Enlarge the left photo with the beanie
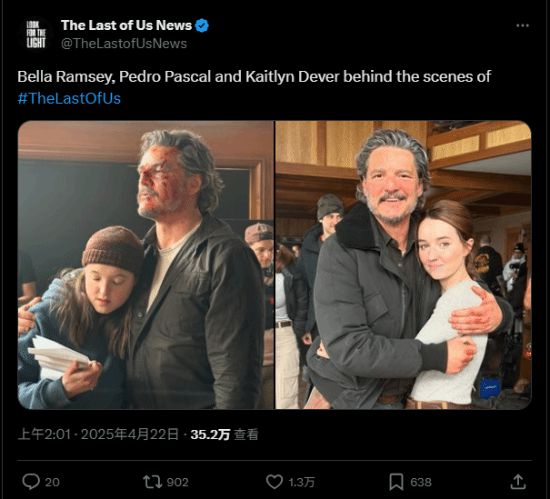Image resolution: width=550 pixels, height=499 pixels. click(146, 265)
